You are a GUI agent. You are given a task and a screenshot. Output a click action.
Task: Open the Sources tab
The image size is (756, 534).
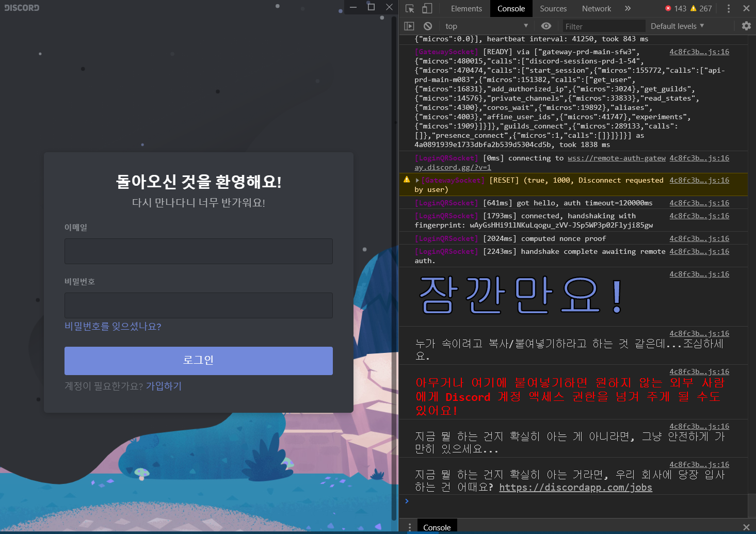(x=553, y=8)
